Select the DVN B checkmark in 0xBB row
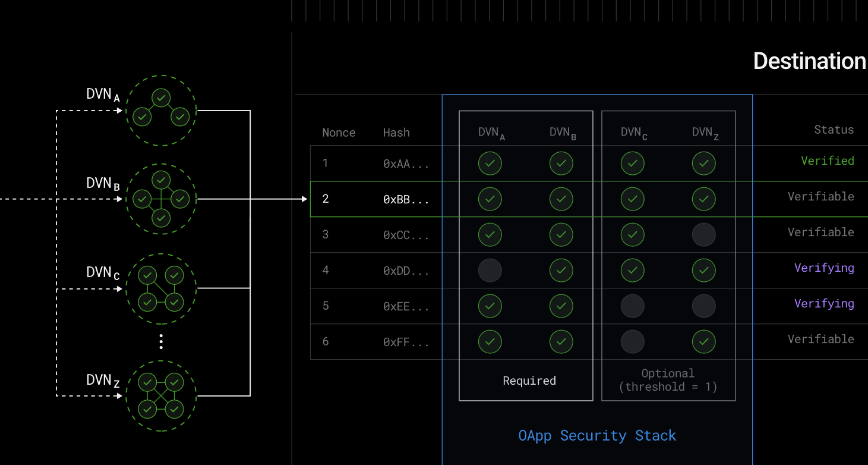This screenshot has width=868, height=465. tap(561, 199)
